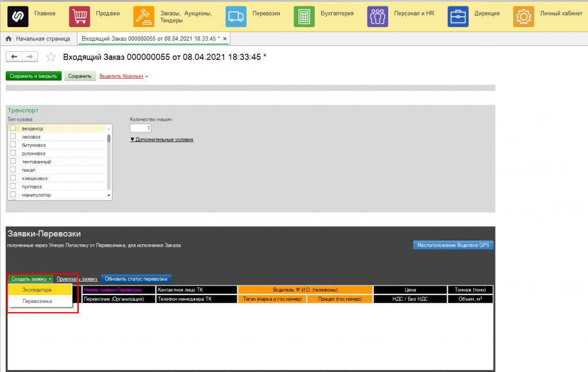Click the home icon on Начальная страница tab

click(9, 39)
